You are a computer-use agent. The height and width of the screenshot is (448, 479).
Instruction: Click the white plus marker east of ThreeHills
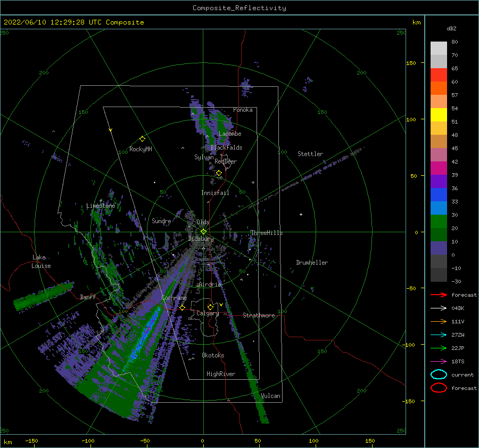click(301, 214)
